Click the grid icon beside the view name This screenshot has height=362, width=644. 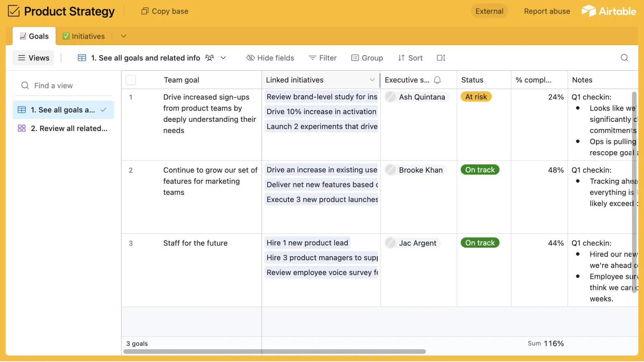click(x=82, y=58)
